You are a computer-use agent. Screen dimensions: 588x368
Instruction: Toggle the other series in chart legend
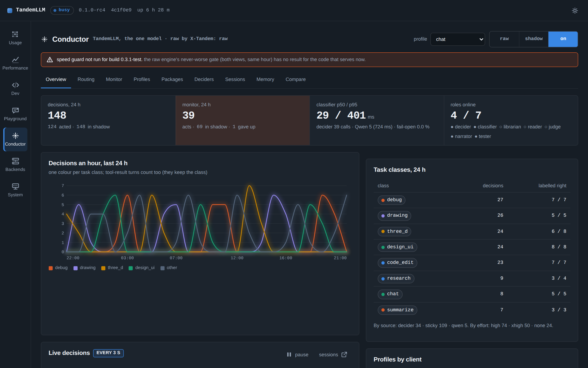(169, 268)
